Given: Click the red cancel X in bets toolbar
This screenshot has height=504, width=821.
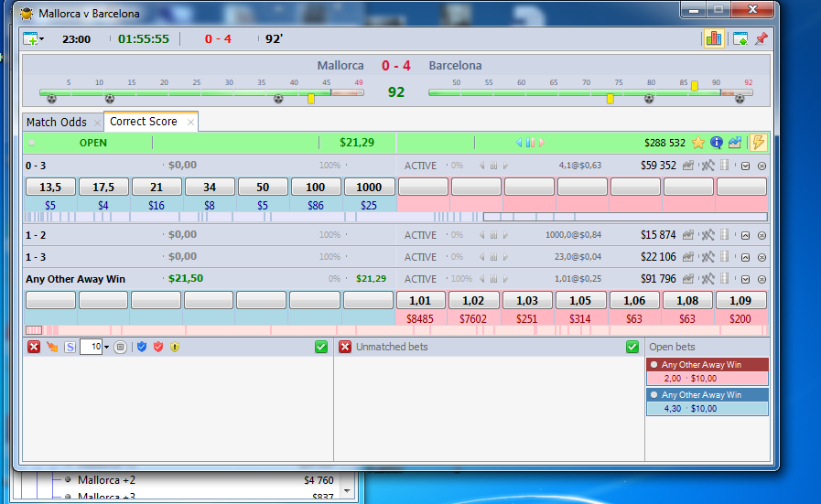Looking at the screenshot, I should 34,347.
